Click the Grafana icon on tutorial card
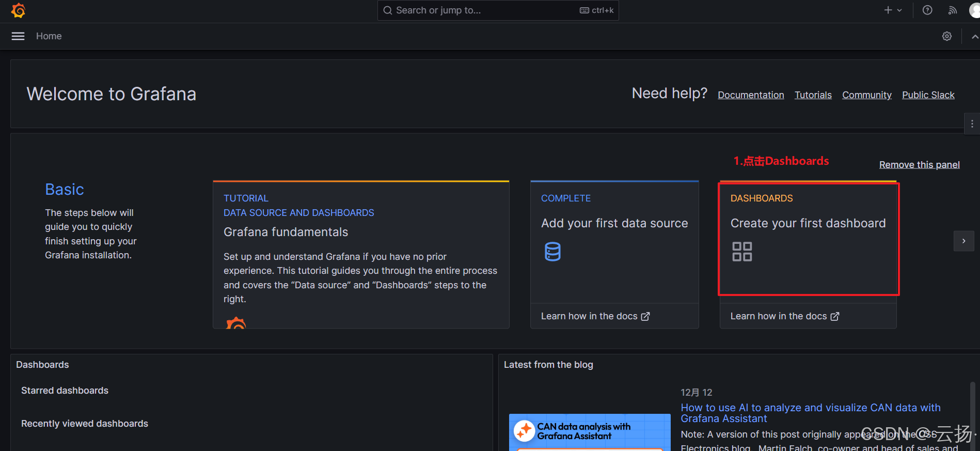The width and height of the screenshot is (980, 451). tap(236, 322)
